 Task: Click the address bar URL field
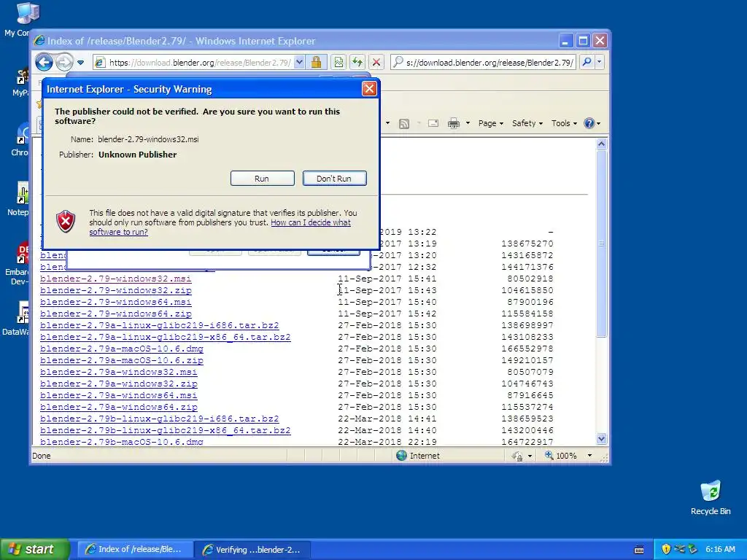(200, 63)
